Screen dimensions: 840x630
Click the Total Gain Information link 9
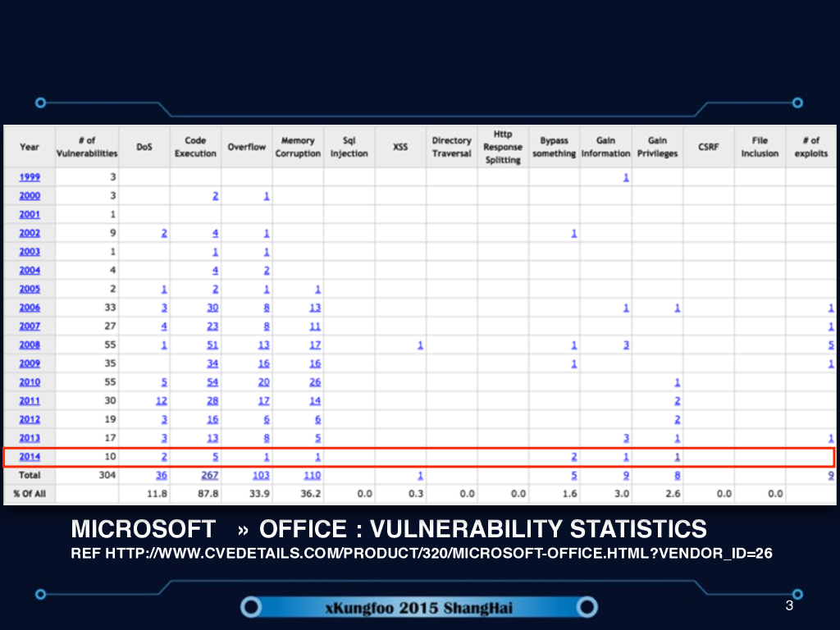[626, 475]
